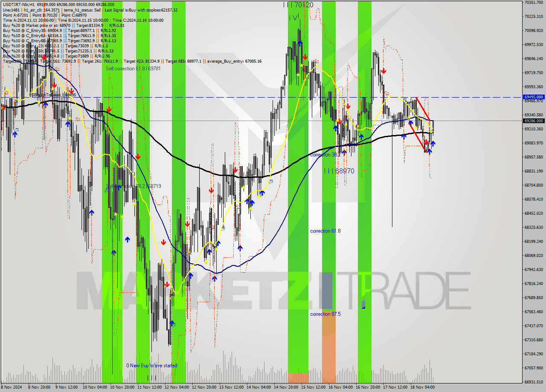Select the 68578.400 price axis value
The height and width of the screenshot is (392, 546).
click(534, 199)
